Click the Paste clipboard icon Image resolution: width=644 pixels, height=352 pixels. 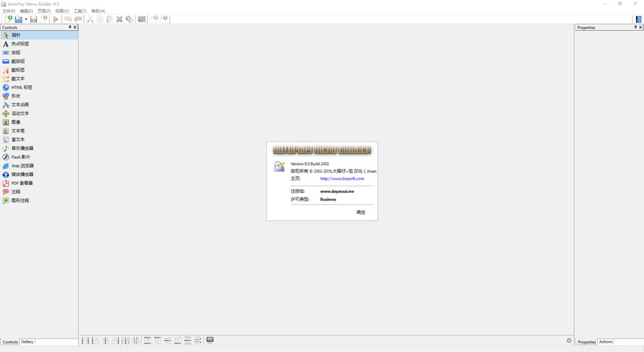coord(109,19)
